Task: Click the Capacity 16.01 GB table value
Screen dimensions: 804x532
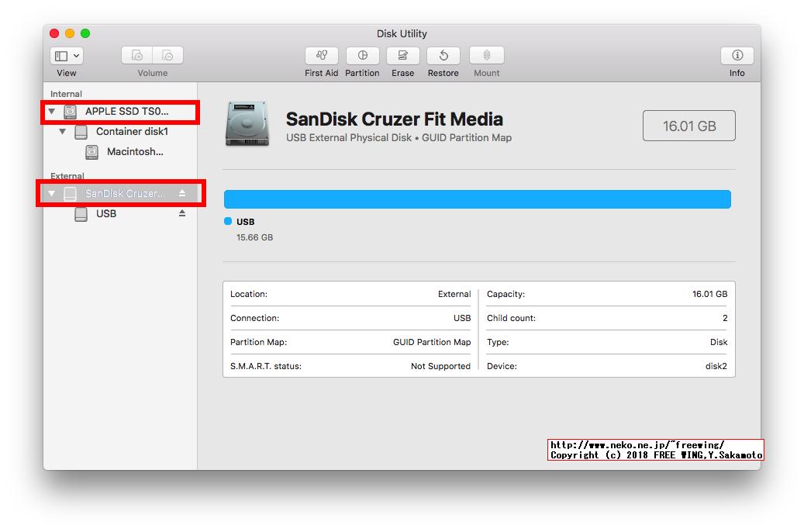Action: click(709, 294)
